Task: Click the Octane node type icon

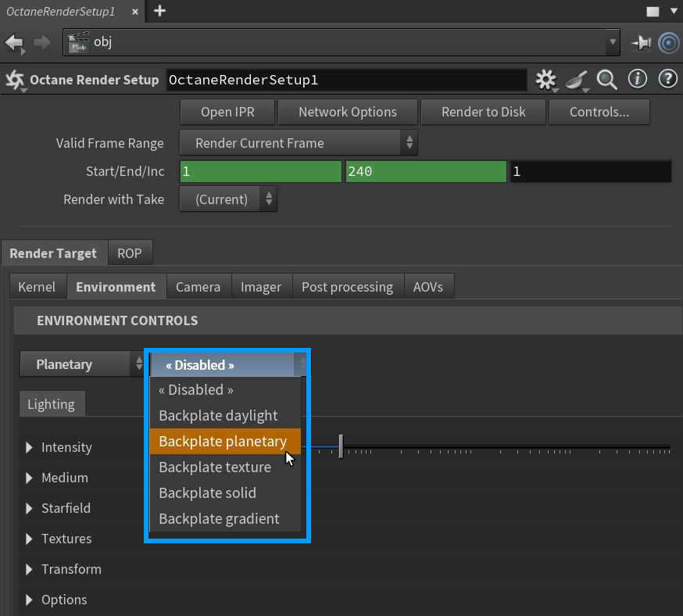Action: pos(15,80)
